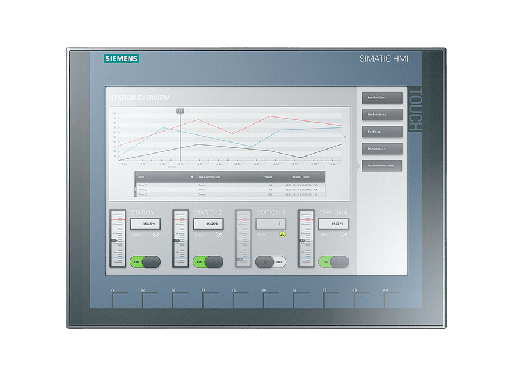
Task: Open the topmost button in right navigation menu
Action: 382,98
